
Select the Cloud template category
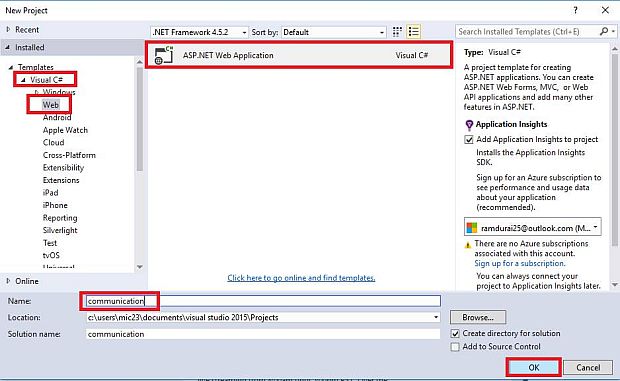pos(53,142)
